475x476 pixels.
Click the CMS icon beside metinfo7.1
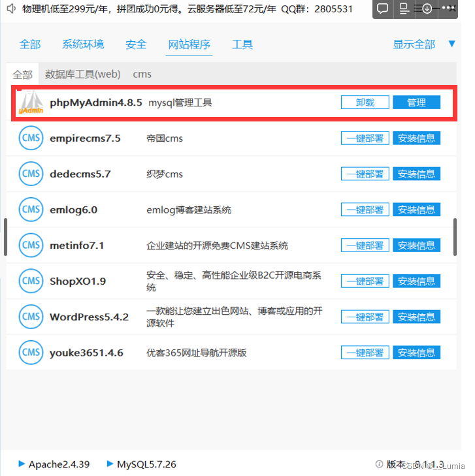pyautogui.click(x=31, y=246)
